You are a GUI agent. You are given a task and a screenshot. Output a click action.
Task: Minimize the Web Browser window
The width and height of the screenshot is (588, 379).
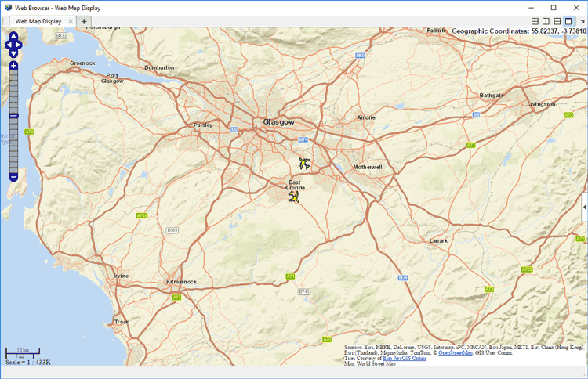(531, 8)
